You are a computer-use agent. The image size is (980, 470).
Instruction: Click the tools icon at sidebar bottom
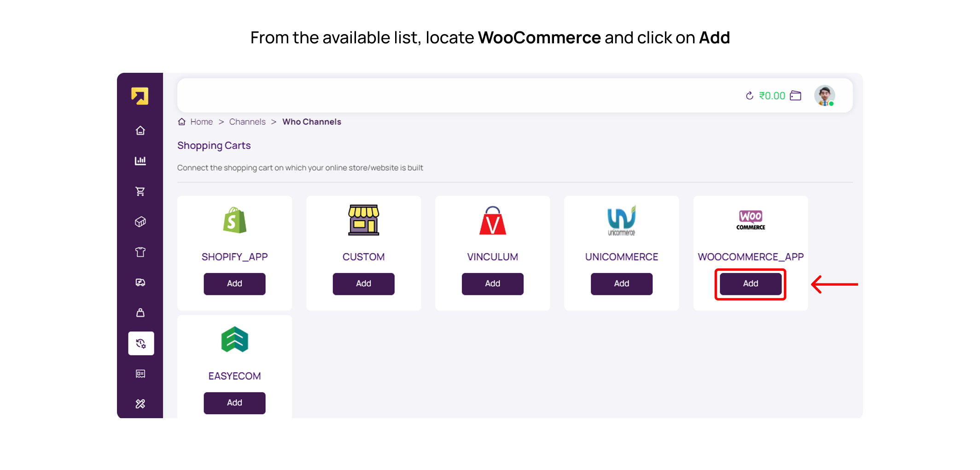(x=140, y=404)
